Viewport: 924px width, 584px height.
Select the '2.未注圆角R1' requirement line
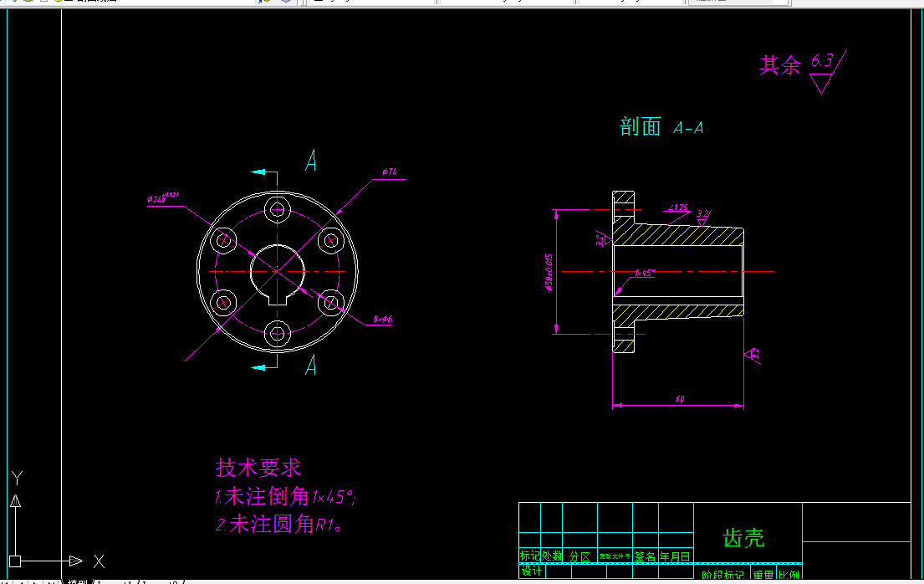pos(278,524)
